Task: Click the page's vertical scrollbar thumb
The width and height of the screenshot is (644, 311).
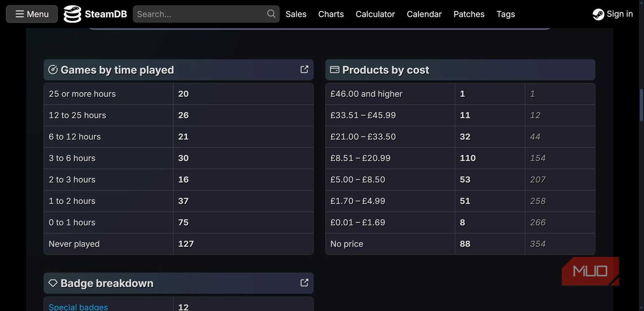Action: pyautogui.click(x=641, y=105)
